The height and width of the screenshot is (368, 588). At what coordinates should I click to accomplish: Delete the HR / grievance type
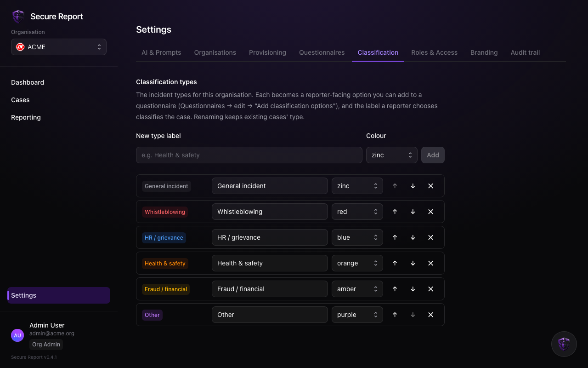tap(431, 237)
